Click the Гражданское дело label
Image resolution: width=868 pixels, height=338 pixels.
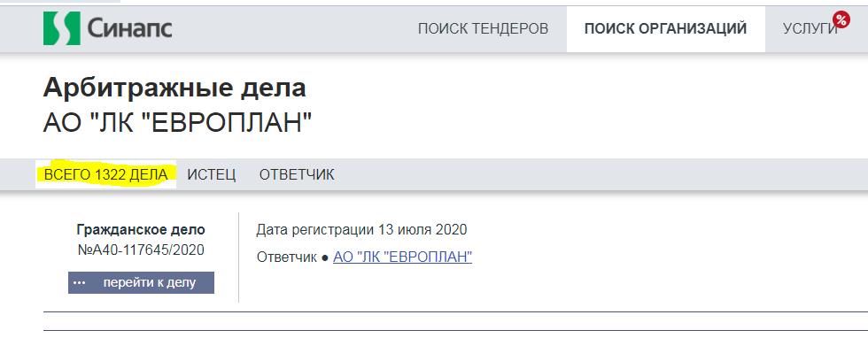click(x=141, y=229)
